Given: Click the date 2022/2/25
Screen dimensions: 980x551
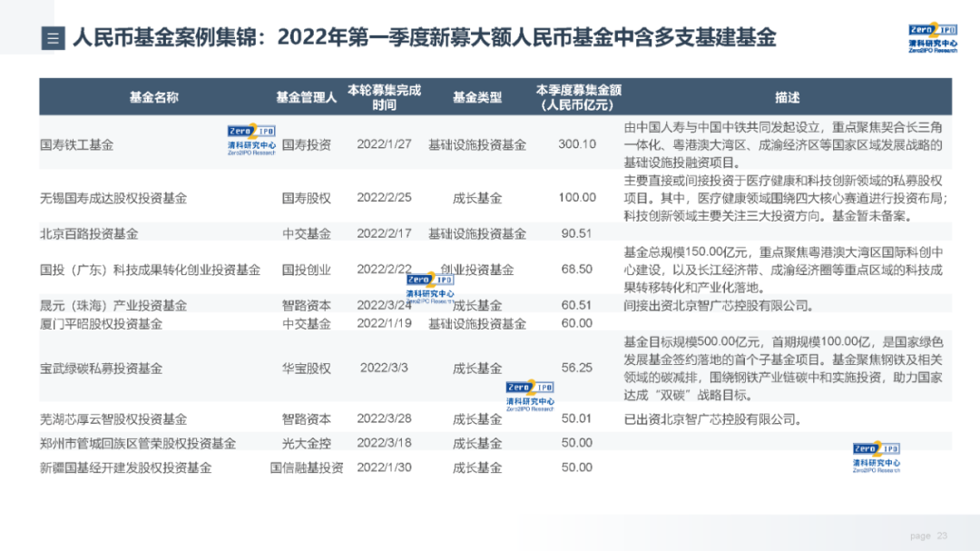Looking at the screenshot, I should (385, 198).
